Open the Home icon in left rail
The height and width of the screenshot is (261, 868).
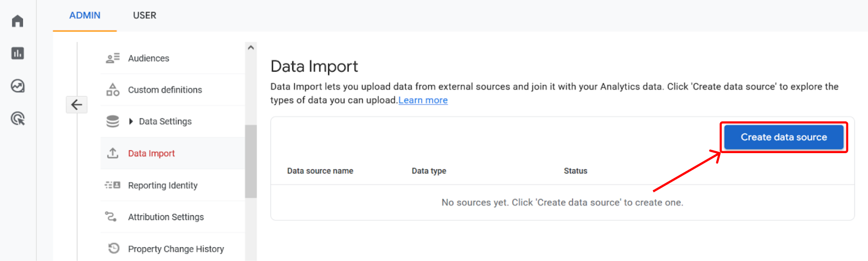click(18, 21)
